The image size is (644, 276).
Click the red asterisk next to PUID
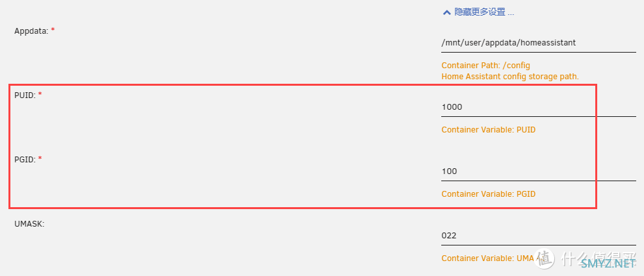pos(40,94)
